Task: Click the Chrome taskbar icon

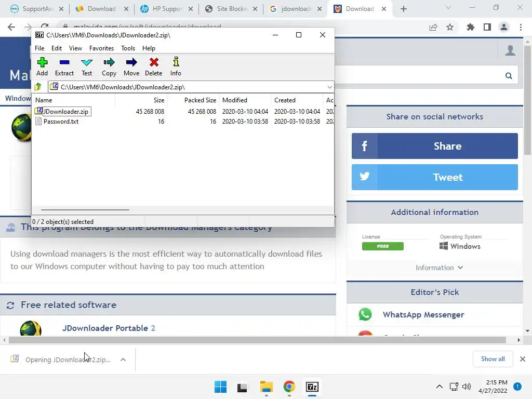Action: pos(289,387)
